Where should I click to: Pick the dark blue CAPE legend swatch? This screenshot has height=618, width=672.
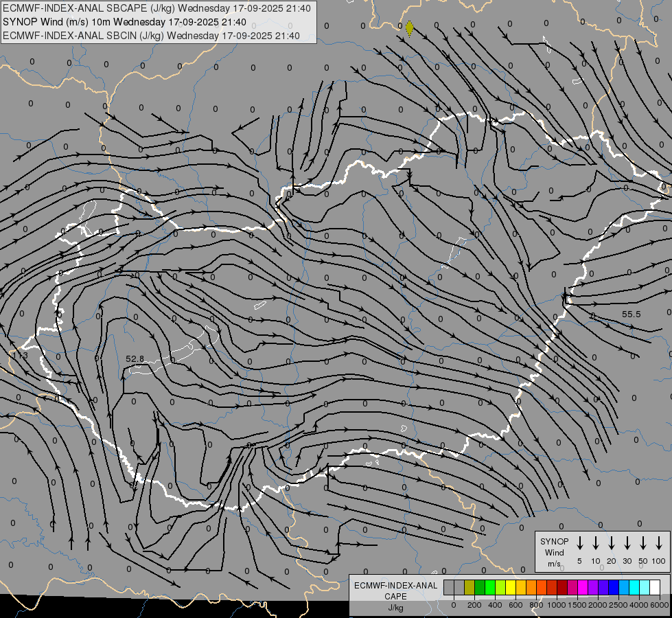(x=614, y=587)
